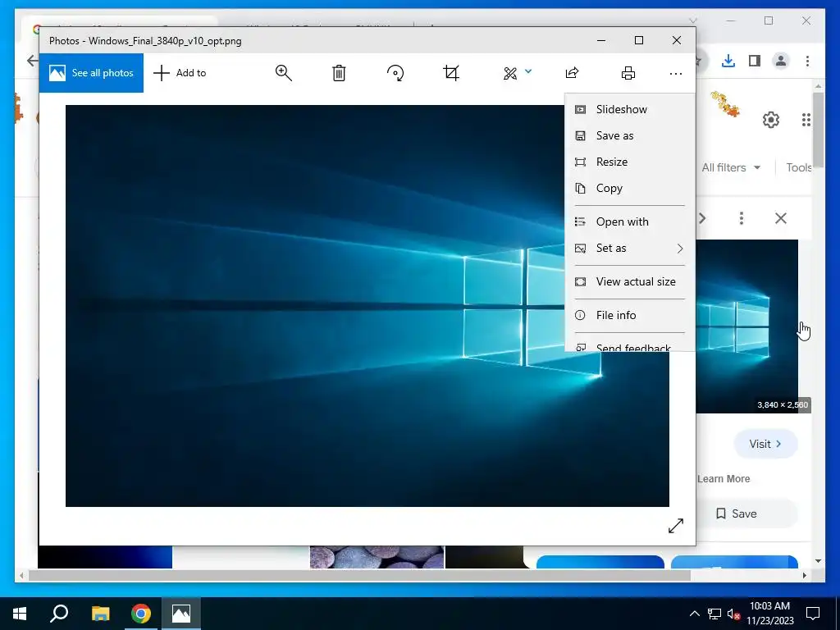This screenshot has width=840, height=630.
Task: Select the Crop tool icon
Action: point(451,73)
